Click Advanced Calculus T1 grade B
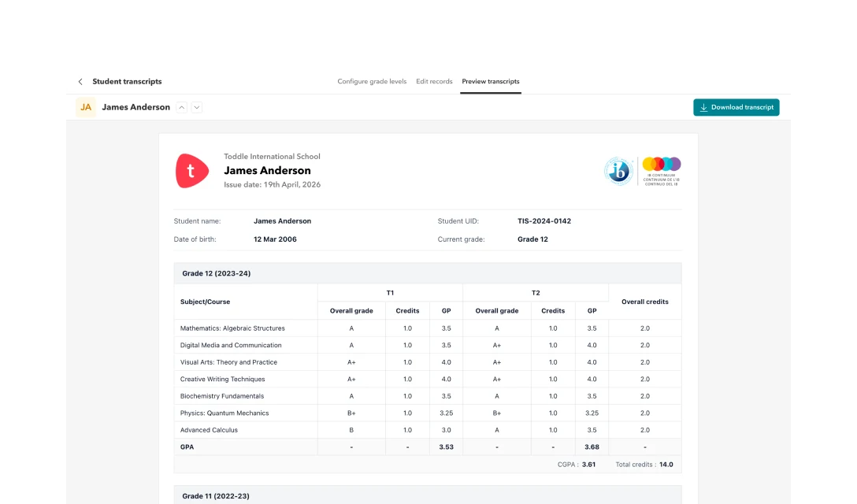 coord(351,430)
